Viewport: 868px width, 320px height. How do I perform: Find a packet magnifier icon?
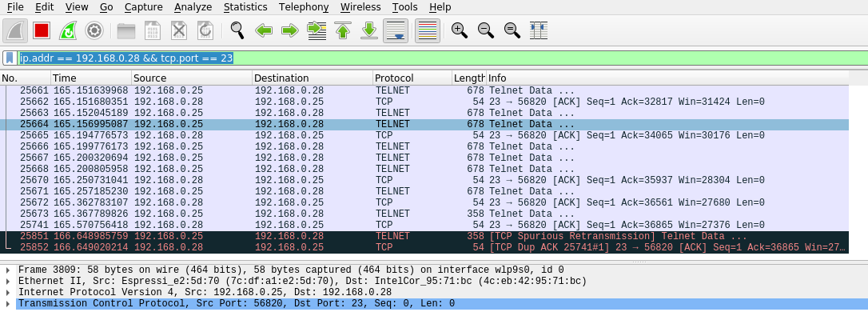coord(237,30)
